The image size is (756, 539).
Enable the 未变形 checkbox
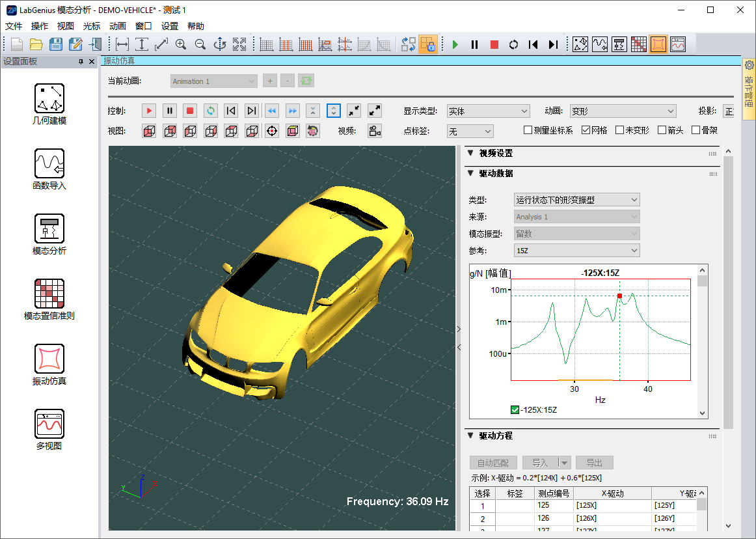click(619, 130)
